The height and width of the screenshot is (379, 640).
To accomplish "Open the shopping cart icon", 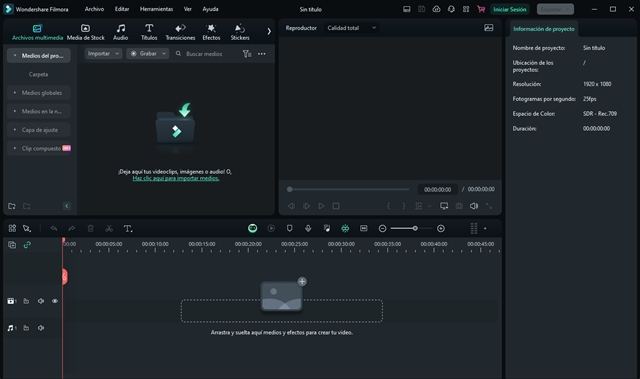I will click(481, 9).
